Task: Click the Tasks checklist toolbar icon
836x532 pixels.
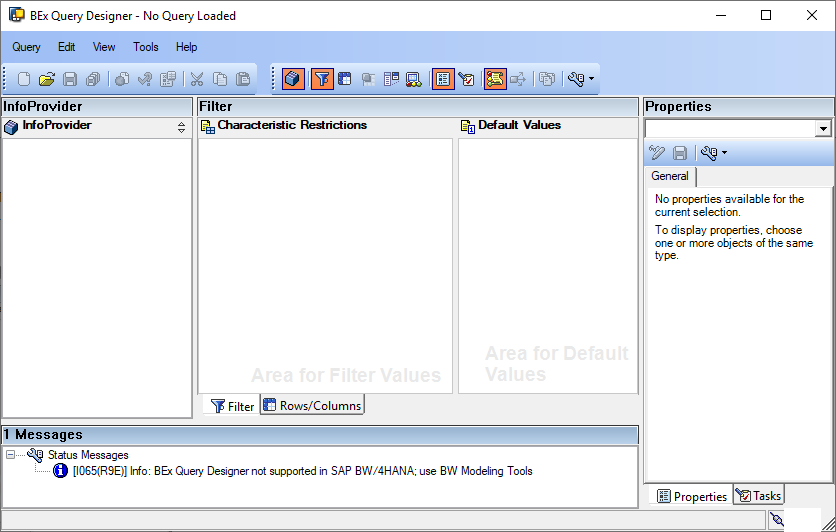Action: coord(467,79)
